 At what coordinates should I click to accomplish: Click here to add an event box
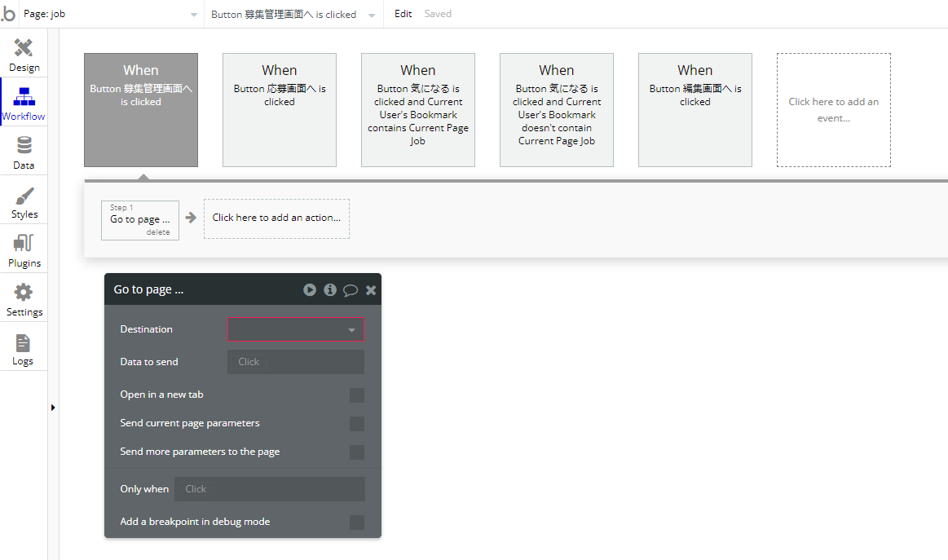[x=833, y=109]
